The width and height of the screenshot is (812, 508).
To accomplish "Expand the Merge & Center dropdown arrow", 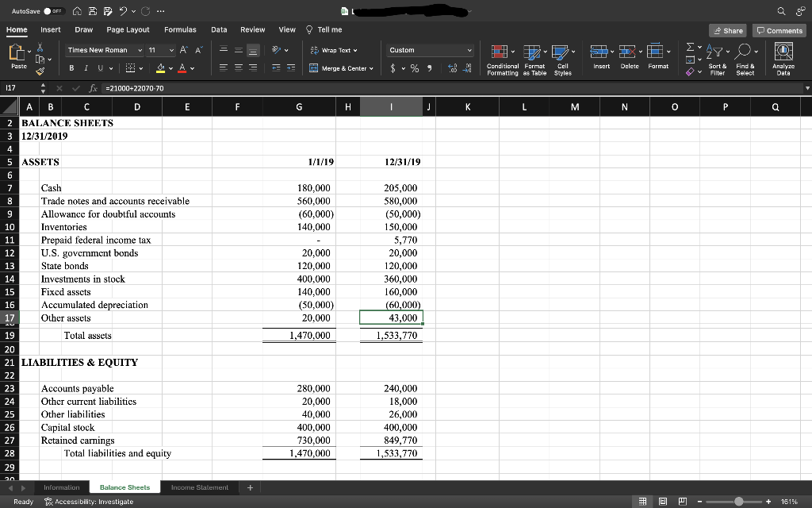I will [x=371, y=68].
